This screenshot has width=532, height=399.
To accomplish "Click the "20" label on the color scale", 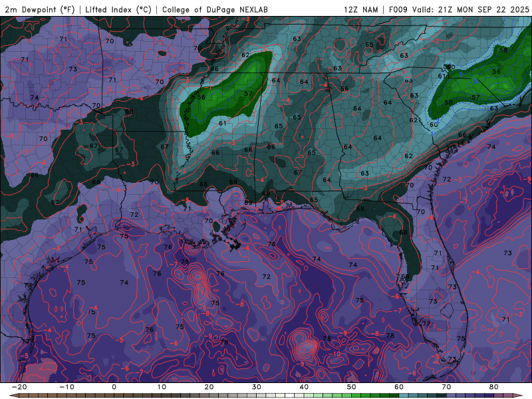I will (x=209, y=387).
